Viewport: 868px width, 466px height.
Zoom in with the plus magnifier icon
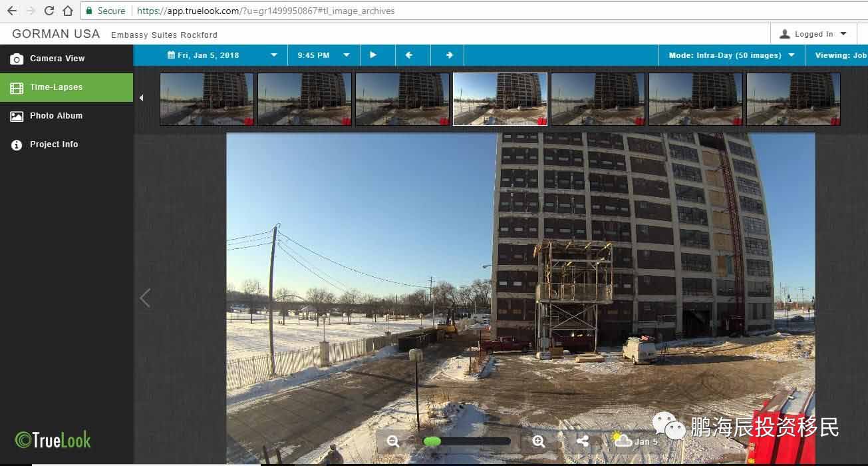[539, 441]
